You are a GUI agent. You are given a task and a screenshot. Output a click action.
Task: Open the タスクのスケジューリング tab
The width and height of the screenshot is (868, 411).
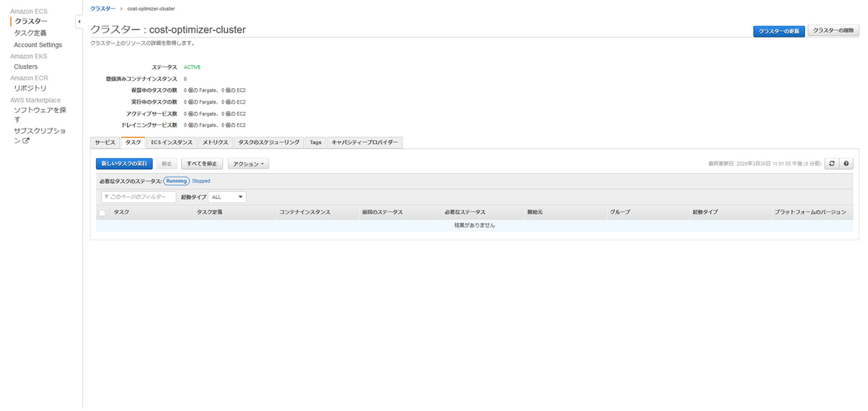point(268,143)
